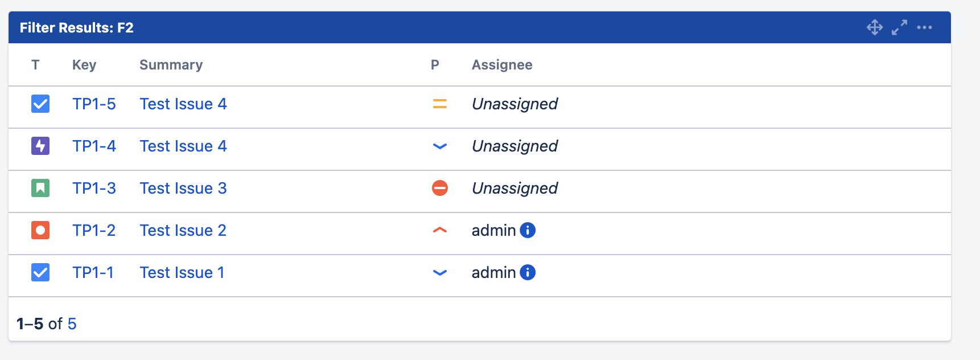Click the bug type icon for TP1-2
Screen dimensions: 980x360
[40, 230]
